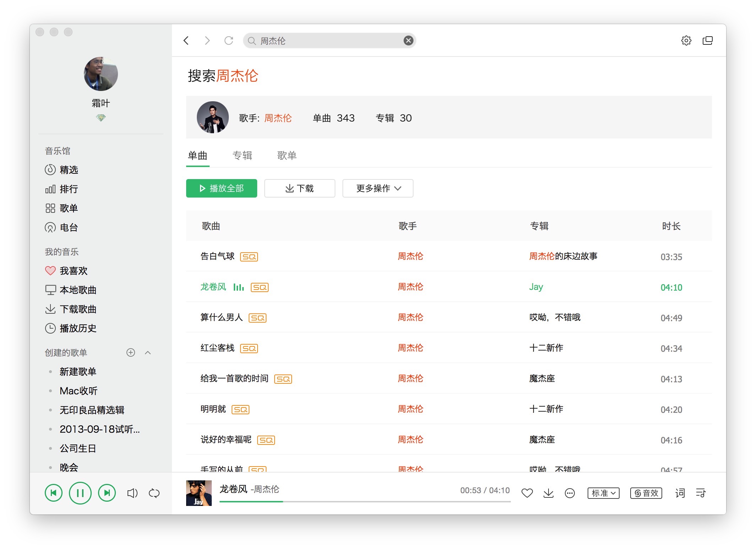Select the playing song 龙卷风 in list
The width and height of the screenshot is (756, 550).
click(x=213, y=287)
